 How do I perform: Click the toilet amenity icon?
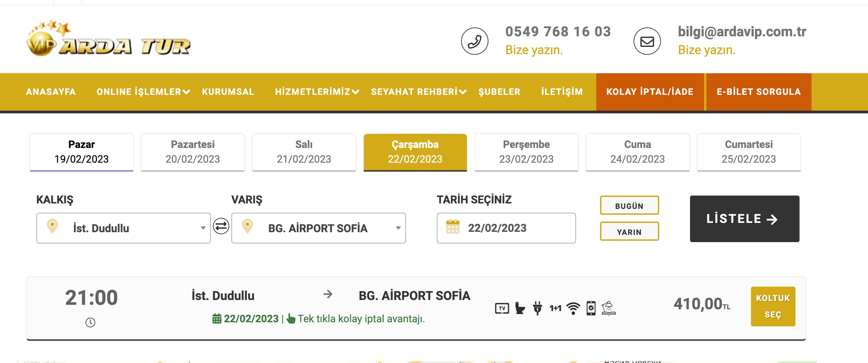coord(520,308)
